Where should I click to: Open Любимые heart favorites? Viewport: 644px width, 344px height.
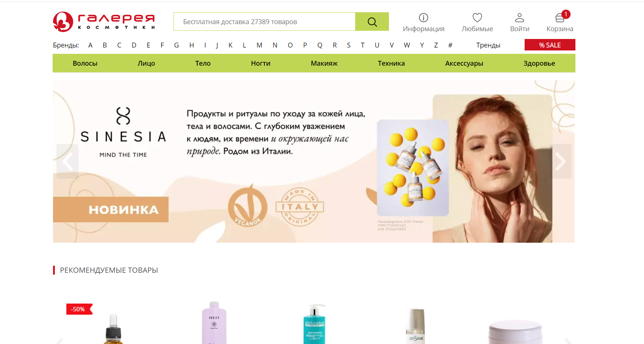(477, 17)
